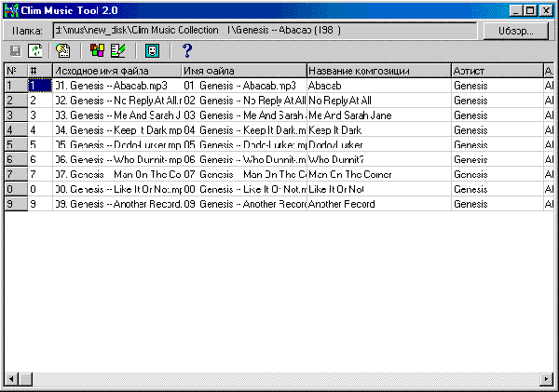Click the edit list pencil icon

pyautogui.click(x=117, y=50)
